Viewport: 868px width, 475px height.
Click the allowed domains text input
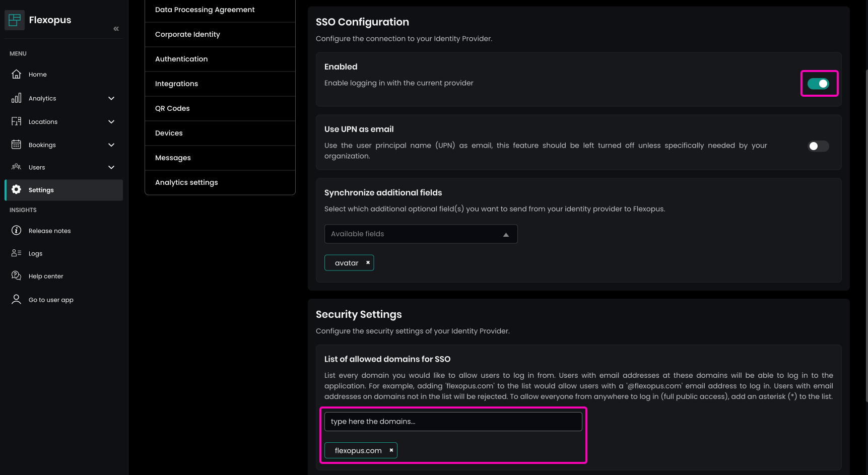(453, 422)
